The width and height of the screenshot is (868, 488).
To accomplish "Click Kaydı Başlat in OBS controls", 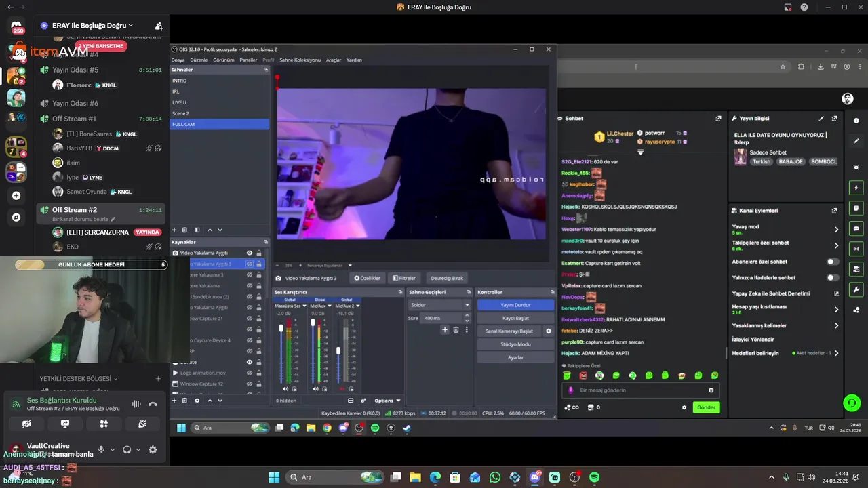I will pos(515,318).
